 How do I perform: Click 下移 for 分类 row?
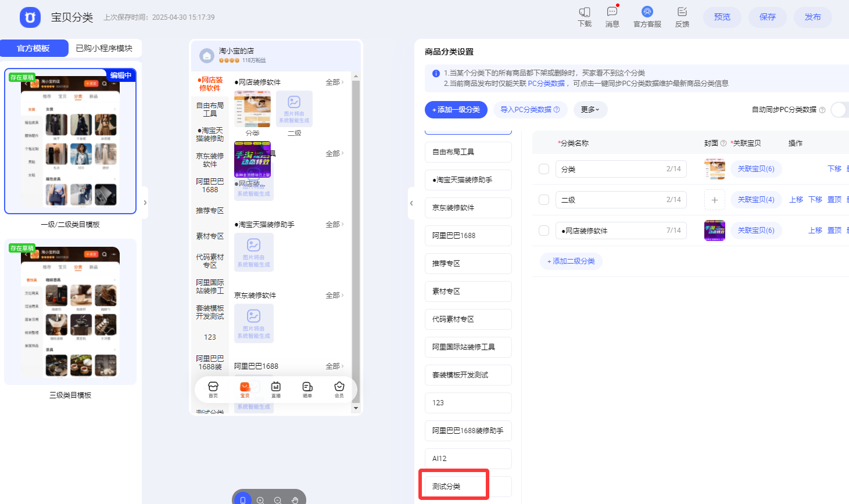coord(834,169)
